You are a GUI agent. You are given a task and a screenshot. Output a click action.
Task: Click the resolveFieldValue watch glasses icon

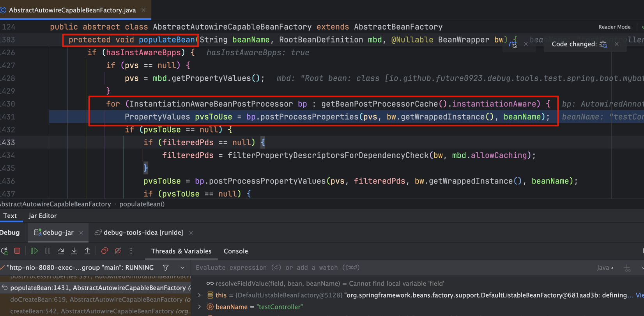click(210, 284)
